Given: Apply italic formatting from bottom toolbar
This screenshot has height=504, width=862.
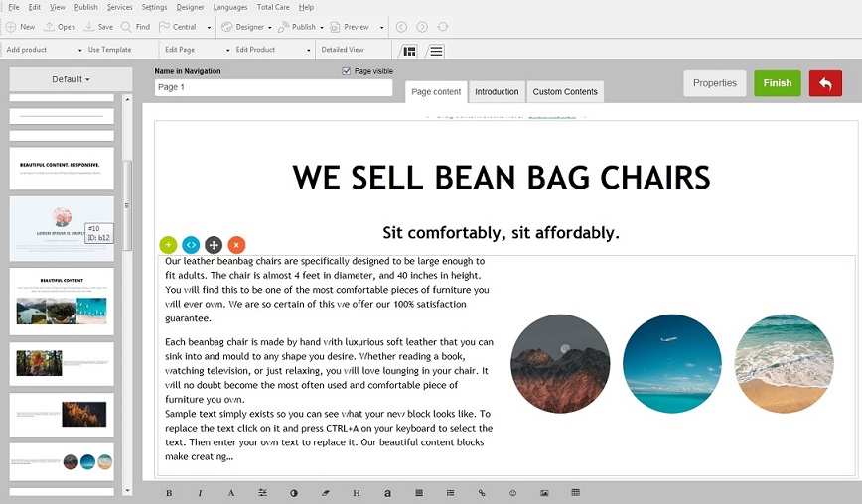Looking at the screenshot, I should (x=200, y=493).
